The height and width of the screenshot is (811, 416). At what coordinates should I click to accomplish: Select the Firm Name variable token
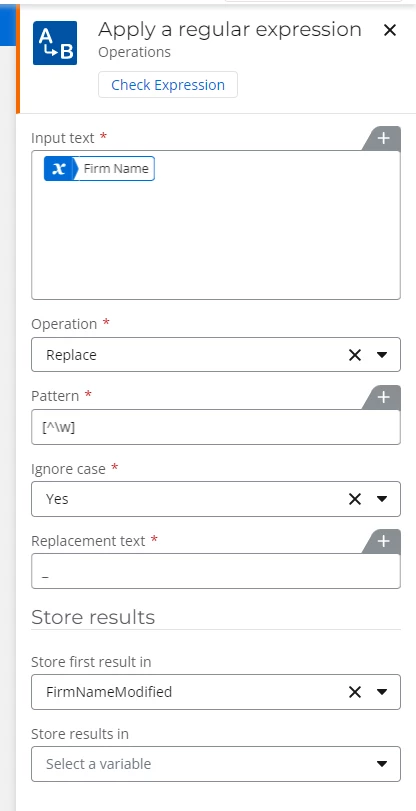click(99, 169)
